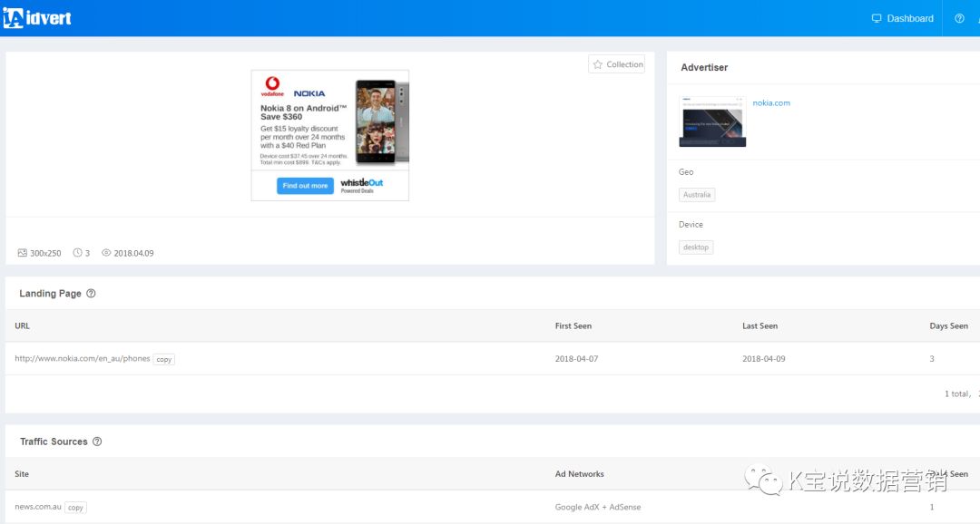This screenshot has width=980, height=524.
Task: Click Find out more button in ad
Action: [305, 186]
